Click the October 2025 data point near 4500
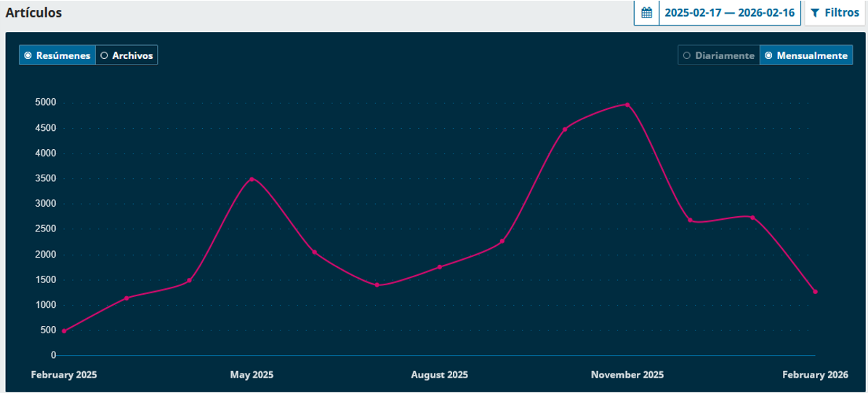 tap(565, 130)
